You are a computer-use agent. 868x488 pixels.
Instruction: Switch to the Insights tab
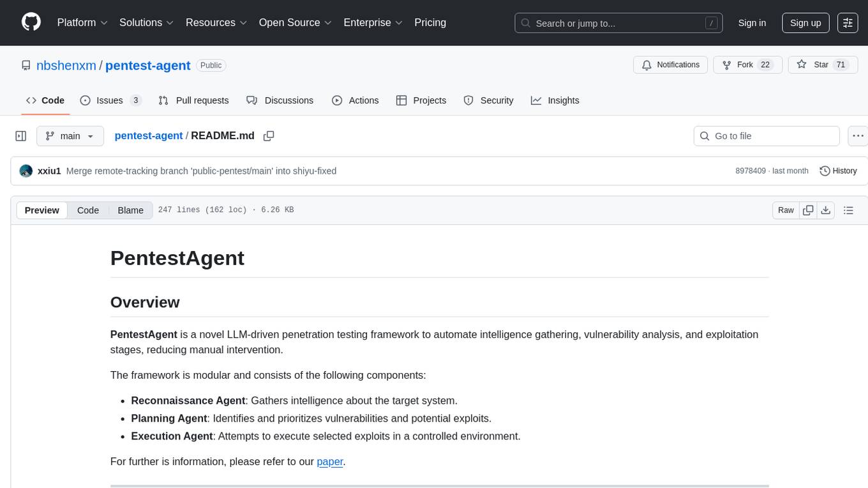point(555,100)
